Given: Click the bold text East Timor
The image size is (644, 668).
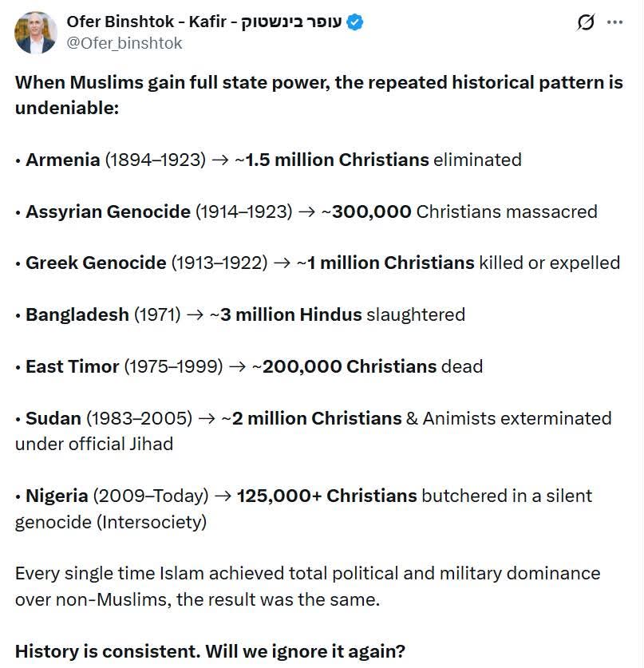Looking at the screenshot, I should pyautogui.click(x=72, y=366).
